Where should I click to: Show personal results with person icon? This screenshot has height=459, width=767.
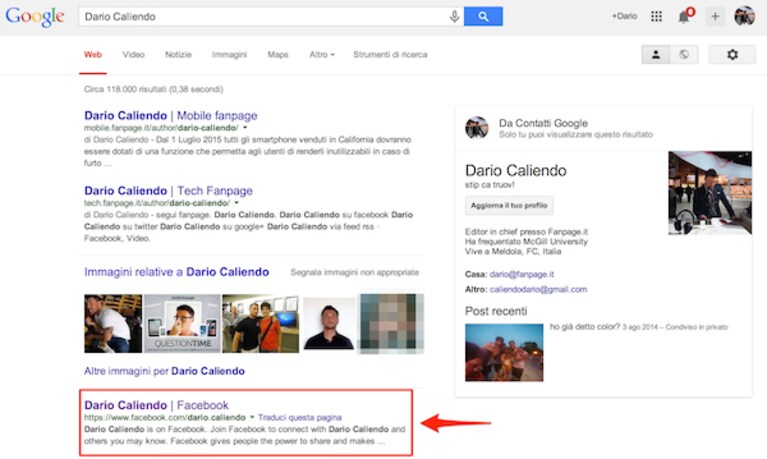(x=655, y=55)
